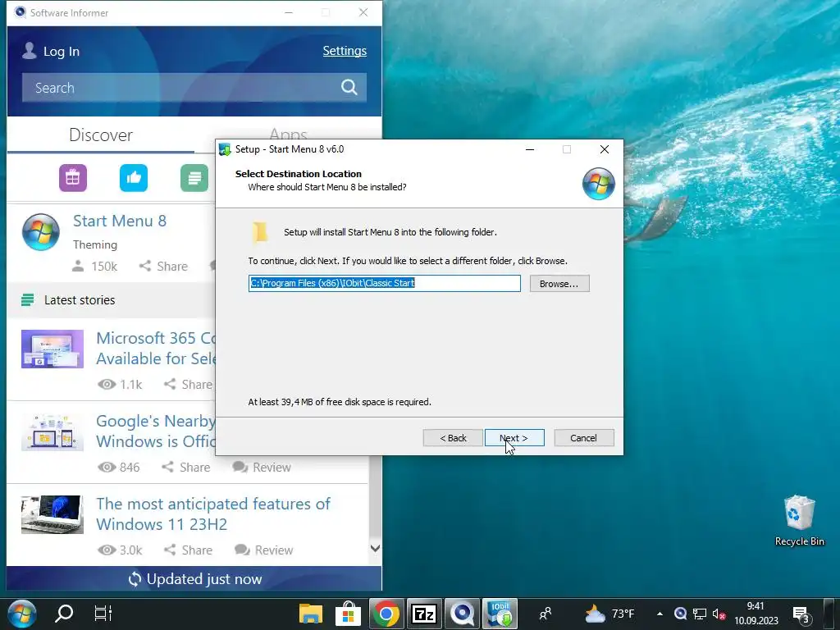Image resolution: width=840 pixels, height=630 pixels.
Task: Click Log In in Software Informer
Action: coord(61,52)
